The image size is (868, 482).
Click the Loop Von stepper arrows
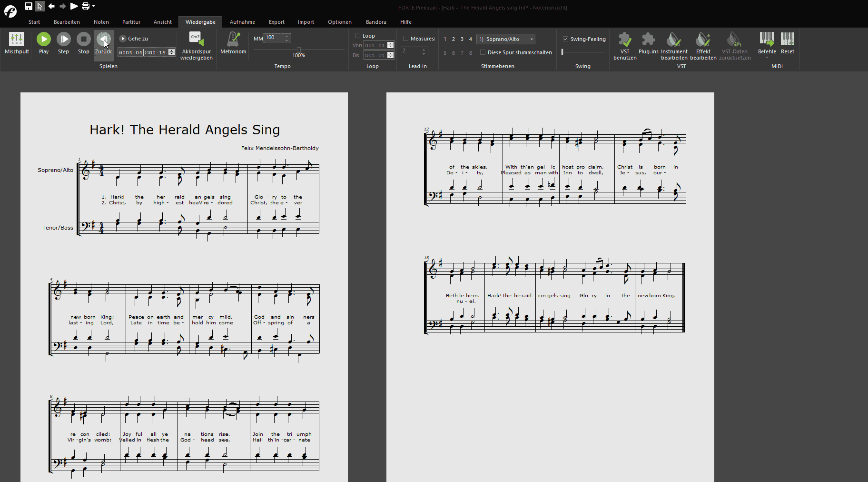point(391,45)
